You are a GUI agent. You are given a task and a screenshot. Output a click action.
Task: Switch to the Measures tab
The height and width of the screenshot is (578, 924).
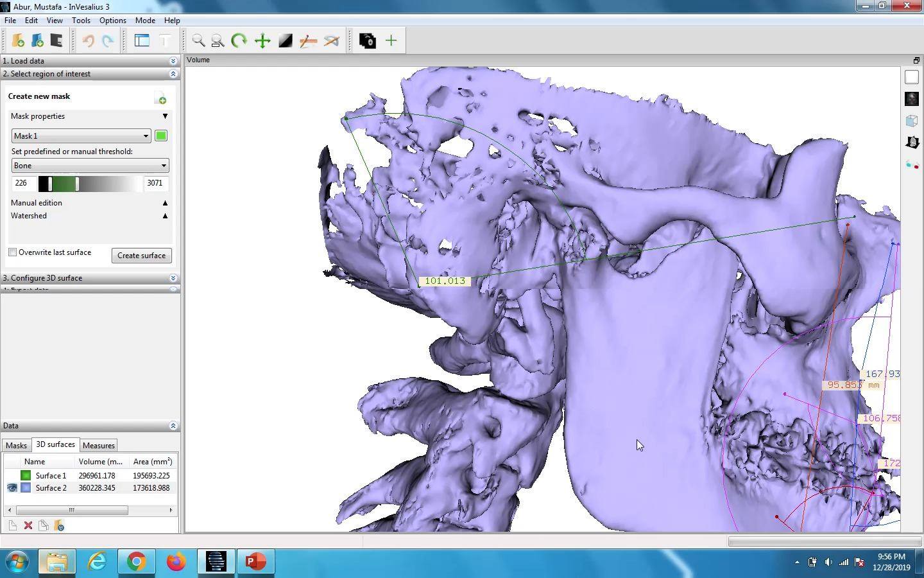coord(99,445)
